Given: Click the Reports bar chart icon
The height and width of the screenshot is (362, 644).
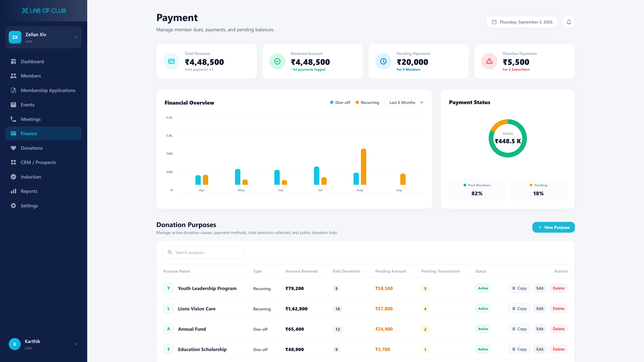Looking at the screenshot, I should tap(14, 191).
